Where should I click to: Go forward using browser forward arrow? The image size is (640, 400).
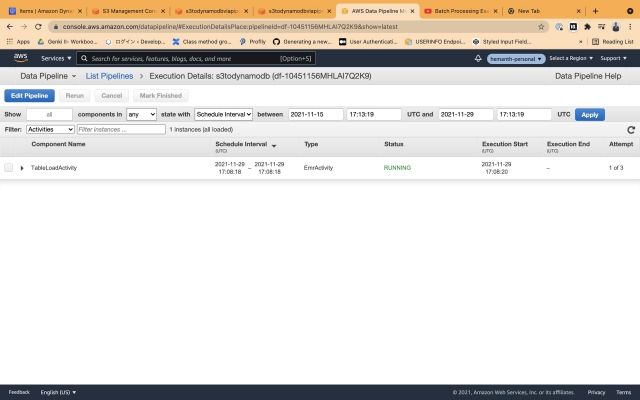pyautogui.click(x=24, y=27)
